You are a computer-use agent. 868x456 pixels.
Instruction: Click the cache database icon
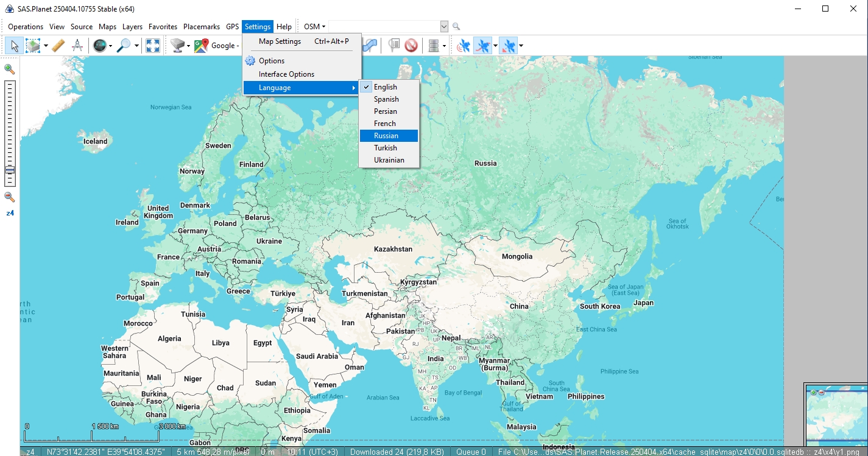coord(432,45)
